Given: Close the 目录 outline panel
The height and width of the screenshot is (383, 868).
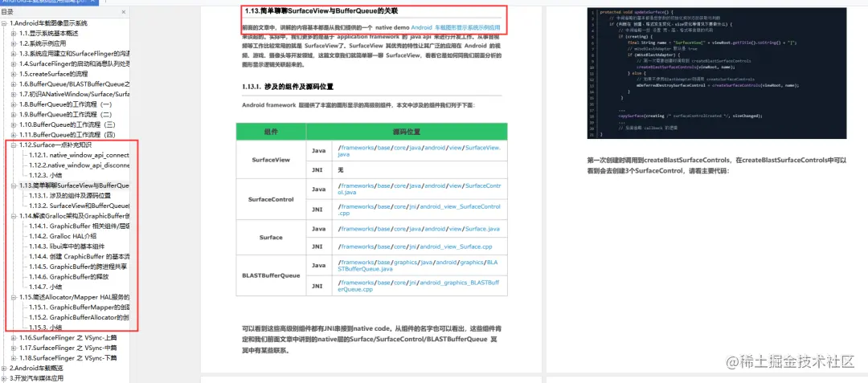Looking at the screenshot, I should [x=123, y=11].
